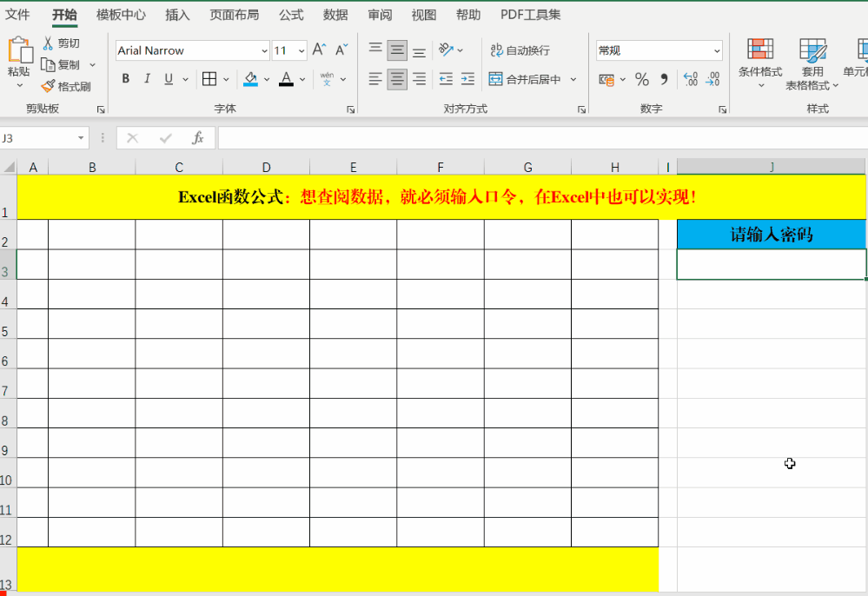Switch to the 公式 tab
Screen dimensions: 868x596
tap(292, 15)
